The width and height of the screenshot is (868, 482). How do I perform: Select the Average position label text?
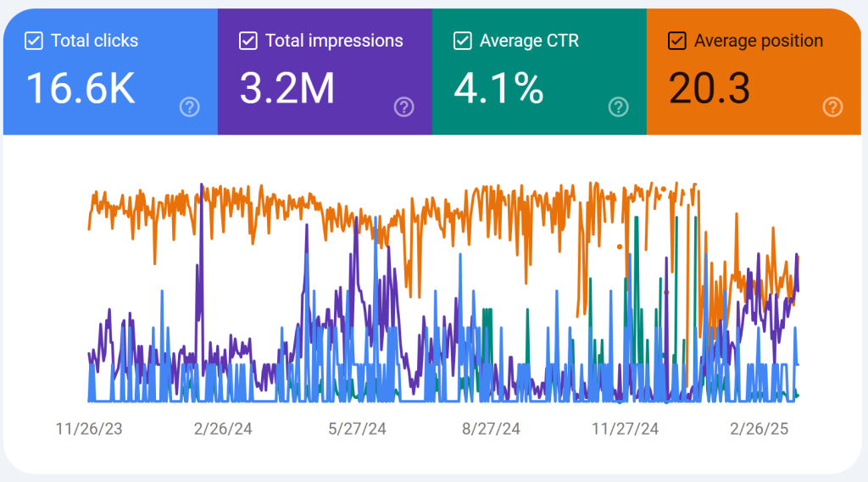point(759,41)
